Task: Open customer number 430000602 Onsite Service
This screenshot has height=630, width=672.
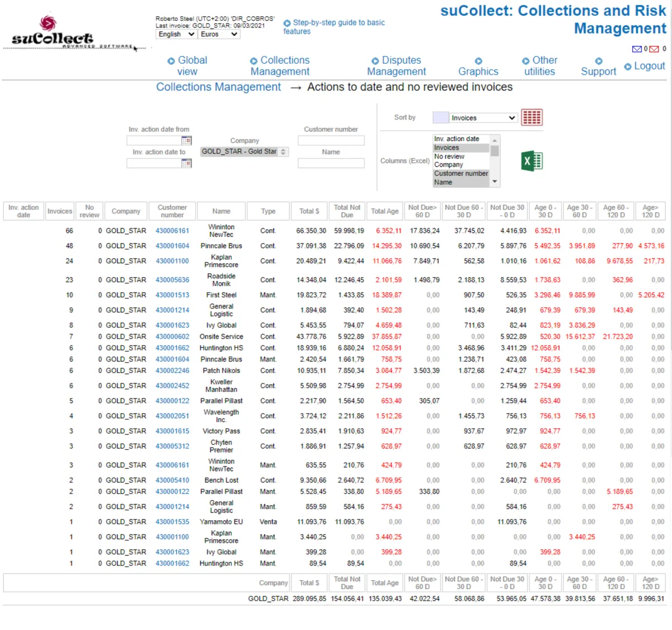Action: coord(172,337)
